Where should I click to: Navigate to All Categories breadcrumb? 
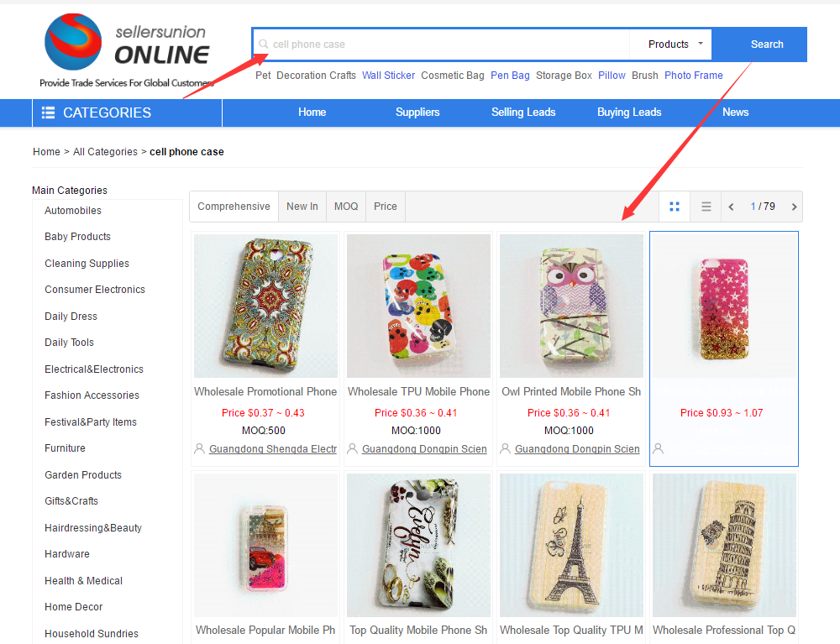[105, 152]
